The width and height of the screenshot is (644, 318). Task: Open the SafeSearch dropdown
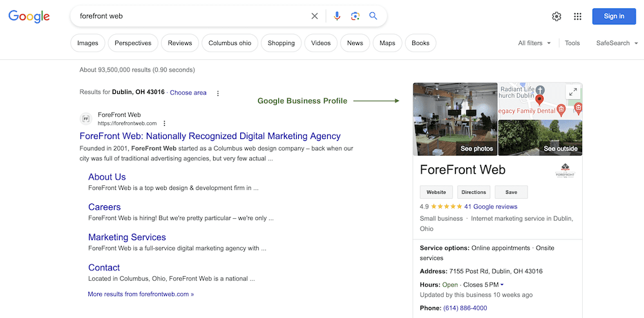click(618, 43)
